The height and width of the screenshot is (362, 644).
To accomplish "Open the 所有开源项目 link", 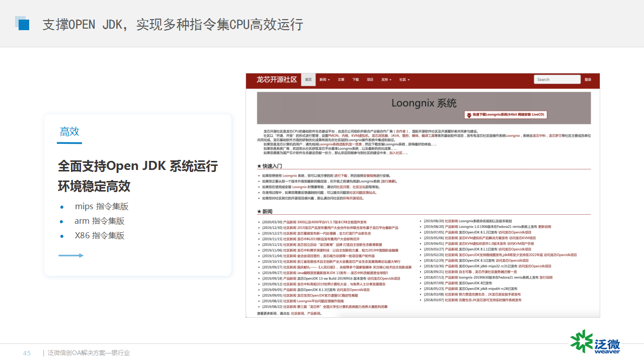I will (353, 198).
